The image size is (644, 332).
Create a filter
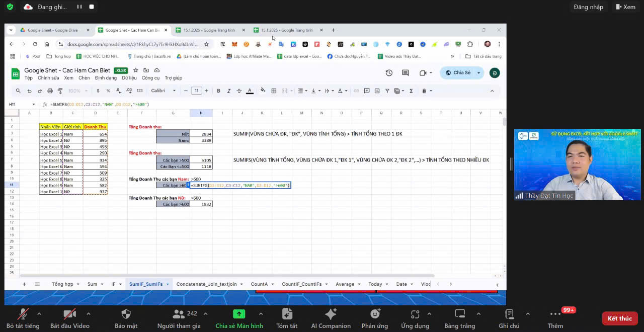[x=387, y=91]
